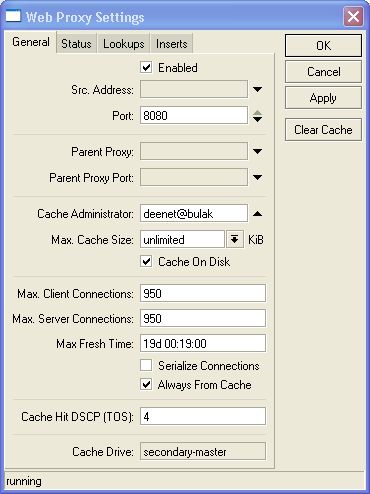Open the Lookups tab
The image size is (370, 494).
click(x=124, y=43)
